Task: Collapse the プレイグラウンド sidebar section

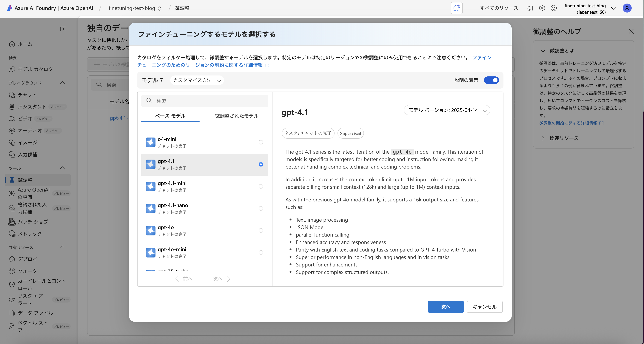Action: 62,83
